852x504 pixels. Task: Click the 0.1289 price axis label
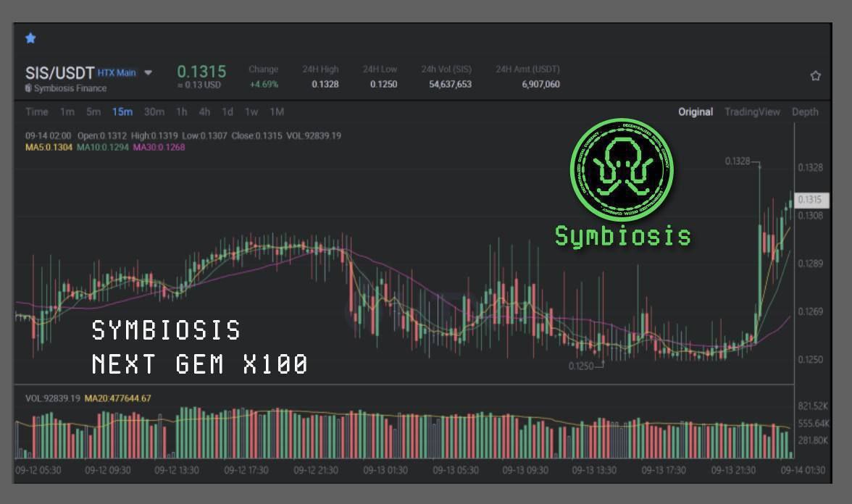point(810,264)
